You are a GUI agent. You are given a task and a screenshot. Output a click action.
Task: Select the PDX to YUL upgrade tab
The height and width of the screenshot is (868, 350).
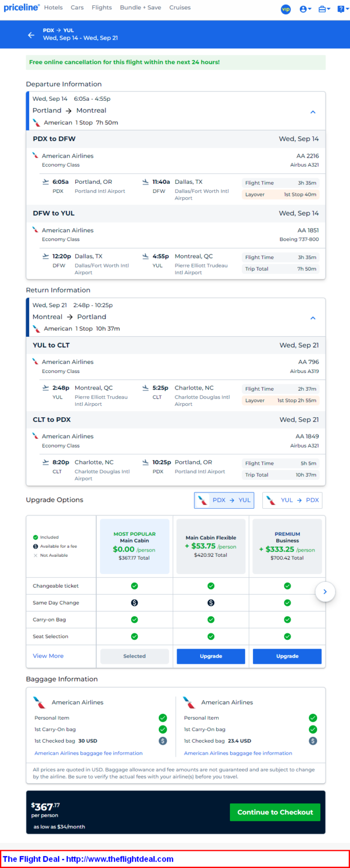(224, 500)
